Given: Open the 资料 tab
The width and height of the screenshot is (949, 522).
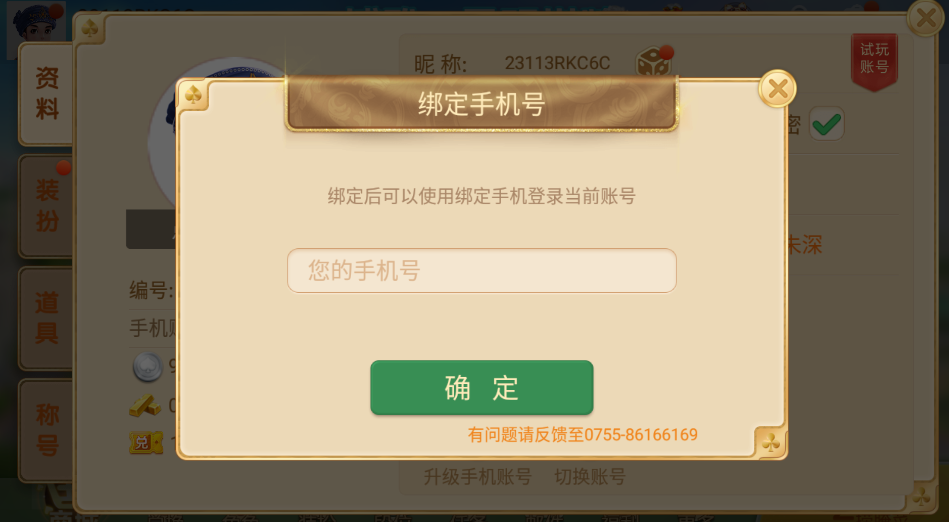Looking at the screenshot, I should (x=47, y=94).
